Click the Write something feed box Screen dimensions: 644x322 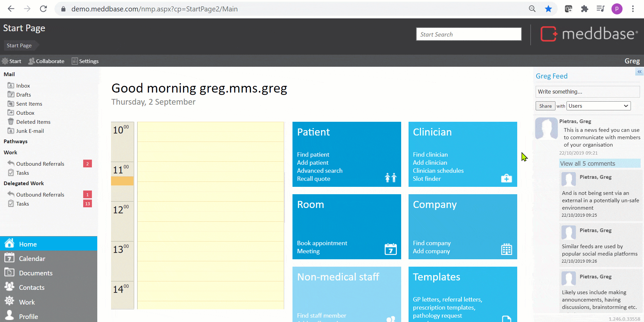[587, 92]
